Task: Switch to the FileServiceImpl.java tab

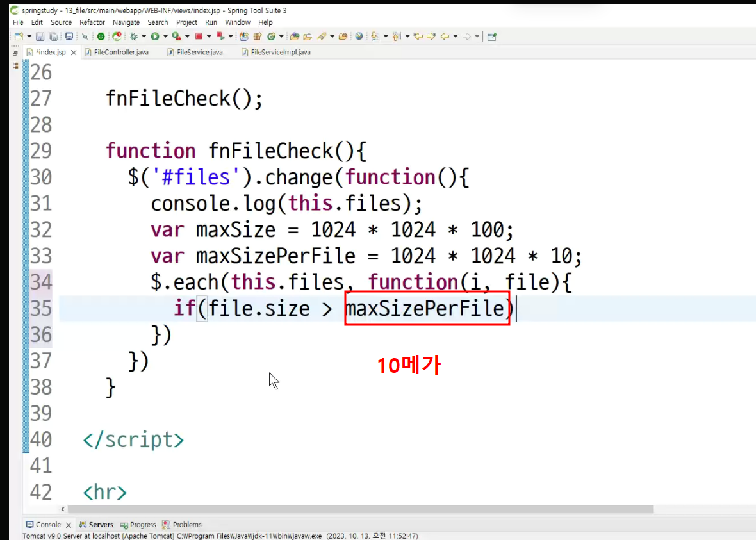Action: [275, 52]
